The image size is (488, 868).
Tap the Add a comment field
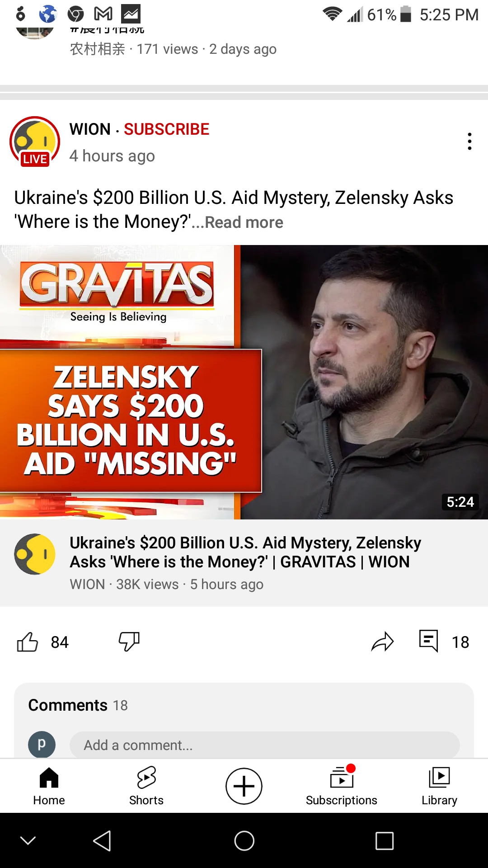point(264,745)
